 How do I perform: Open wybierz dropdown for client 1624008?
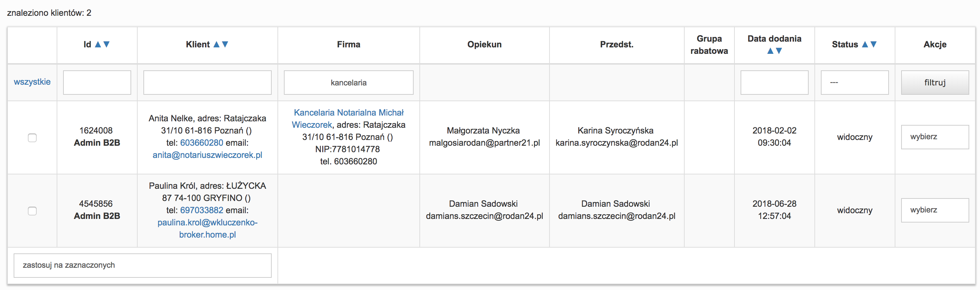point(935,137)
